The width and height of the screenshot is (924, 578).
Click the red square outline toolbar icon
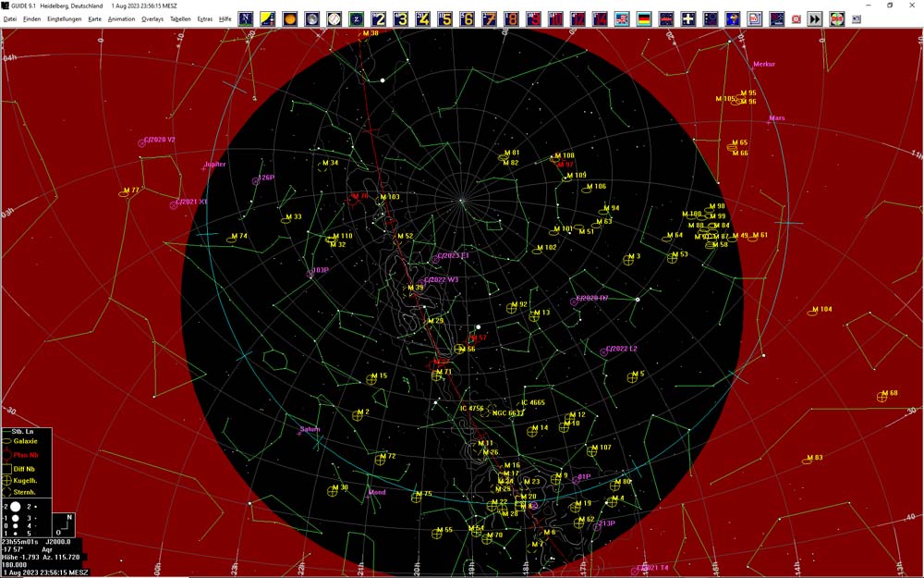point(796,18)
